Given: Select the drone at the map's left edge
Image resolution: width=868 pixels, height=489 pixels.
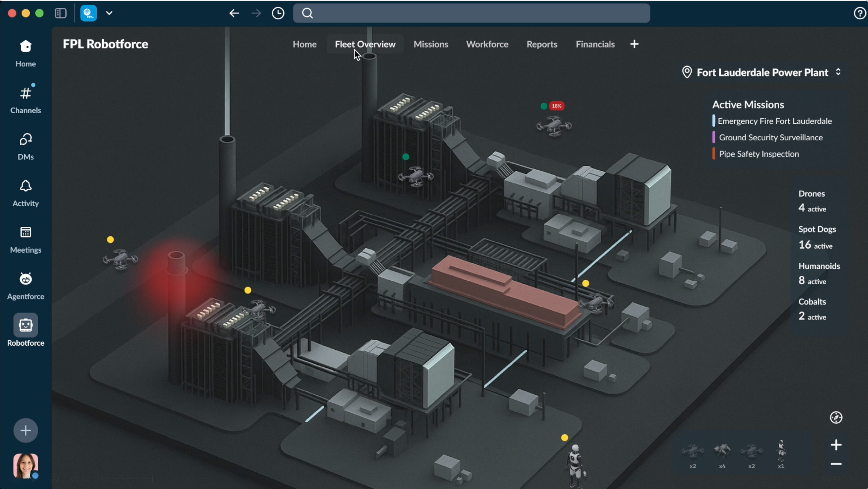Looking at the screenshot, I should pos(120,259).
